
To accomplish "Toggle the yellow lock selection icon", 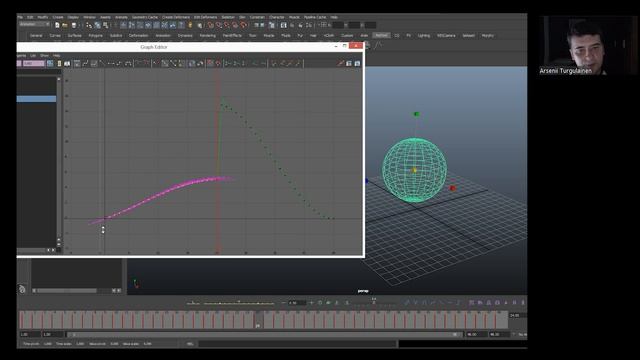I will coord(190,25).
